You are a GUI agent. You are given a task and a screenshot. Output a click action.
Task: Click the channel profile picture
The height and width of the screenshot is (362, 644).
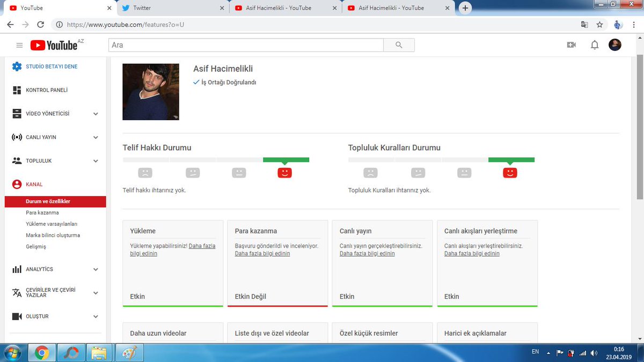pos(151,92)
